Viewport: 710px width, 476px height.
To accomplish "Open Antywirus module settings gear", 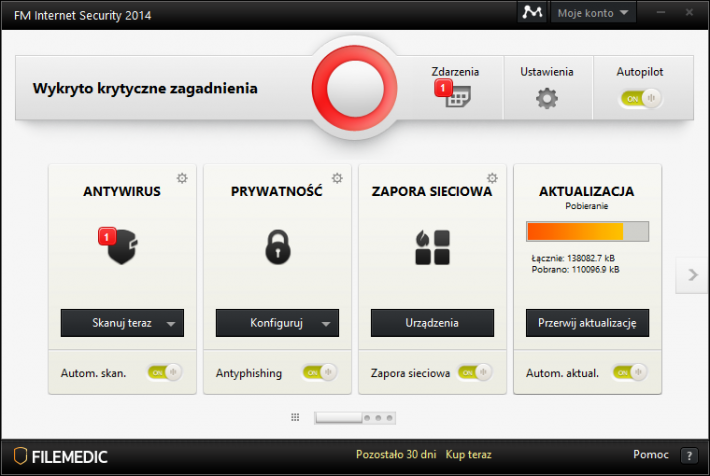I will pos(182,178).
